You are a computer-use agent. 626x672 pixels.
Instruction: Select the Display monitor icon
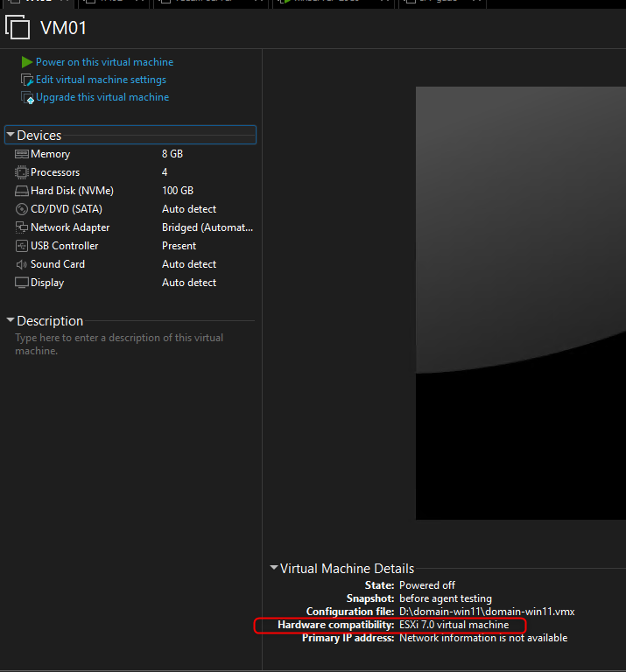point(21,283)
